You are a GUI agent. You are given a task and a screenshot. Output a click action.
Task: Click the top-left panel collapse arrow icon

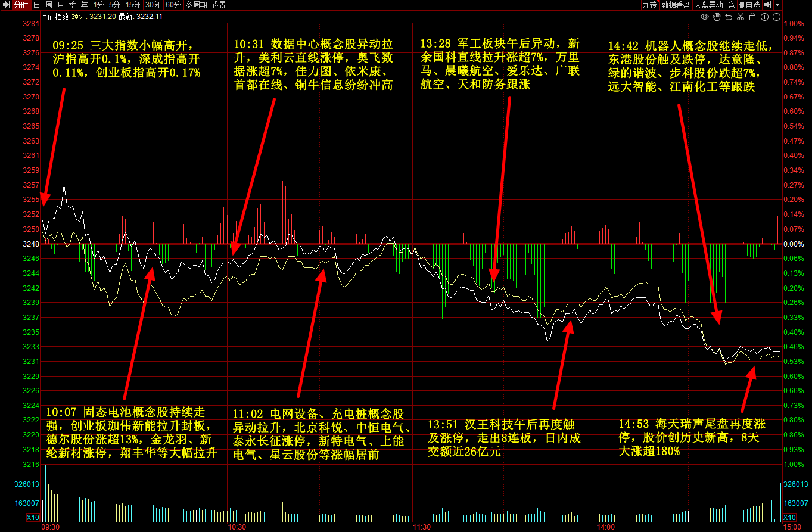pyautogui.click(x=7, y=5)
